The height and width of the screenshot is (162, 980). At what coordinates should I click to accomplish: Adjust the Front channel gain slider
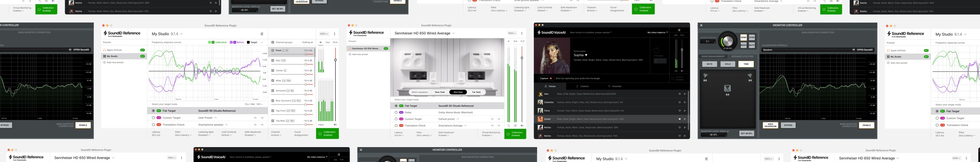click(305, 54)
